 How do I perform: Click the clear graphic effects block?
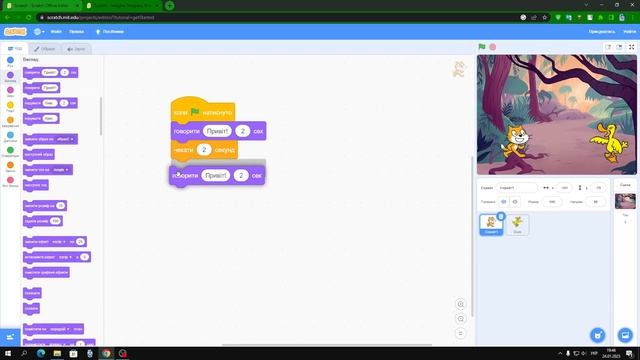point(46,272)
